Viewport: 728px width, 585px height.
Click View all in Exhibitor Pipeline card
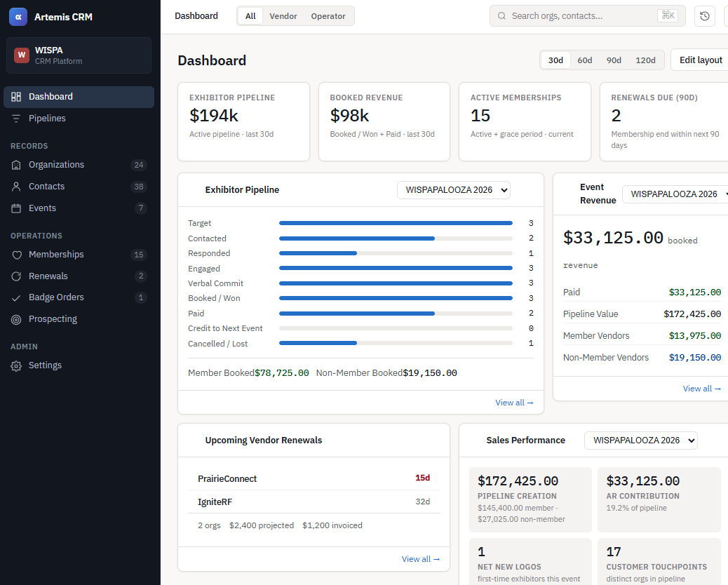(x=514, y=403)
